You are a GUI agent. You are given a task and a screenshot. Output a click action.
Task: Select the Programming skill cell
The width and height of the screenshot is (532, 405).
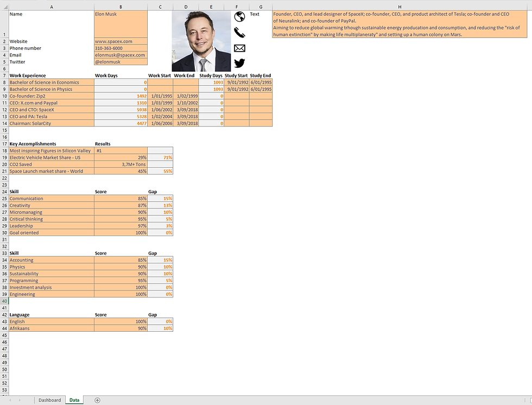(x=52, y=281)
